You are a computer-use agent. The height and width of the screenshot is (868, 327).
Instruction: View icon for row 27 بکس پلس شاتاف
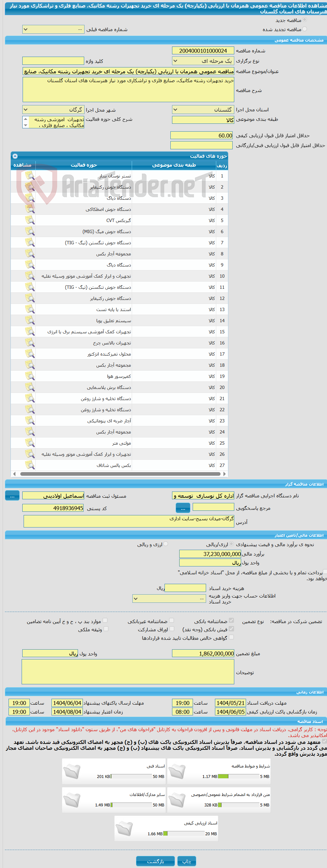tap(30, 465)
